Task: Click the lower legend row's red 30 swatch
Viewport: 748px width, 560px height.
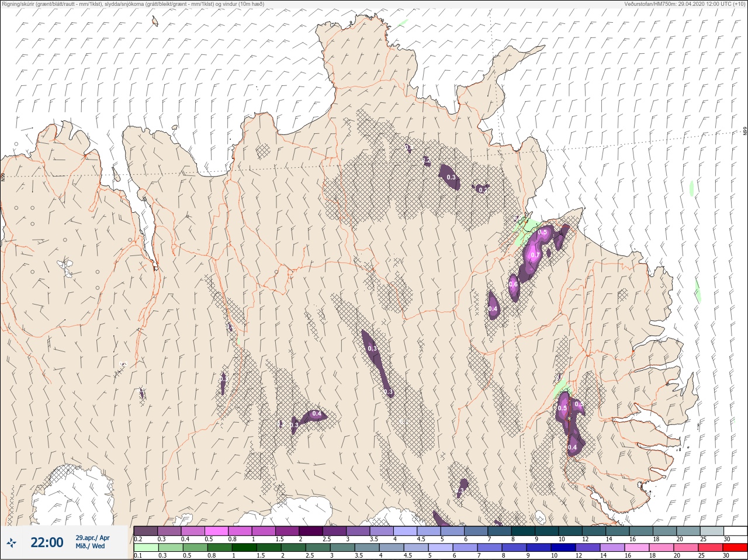Action: coord(735,548)
